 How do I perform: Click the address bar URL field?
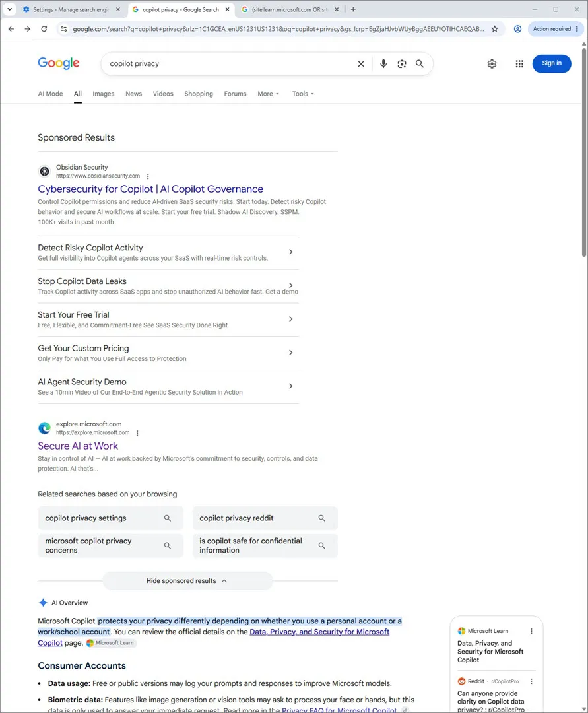tap(278, 29)
